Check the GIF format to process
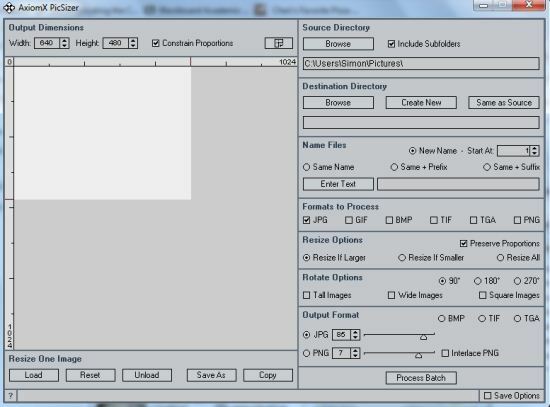Image resolution: width=550 pixels, height=407 pixels. pos(348,220)
